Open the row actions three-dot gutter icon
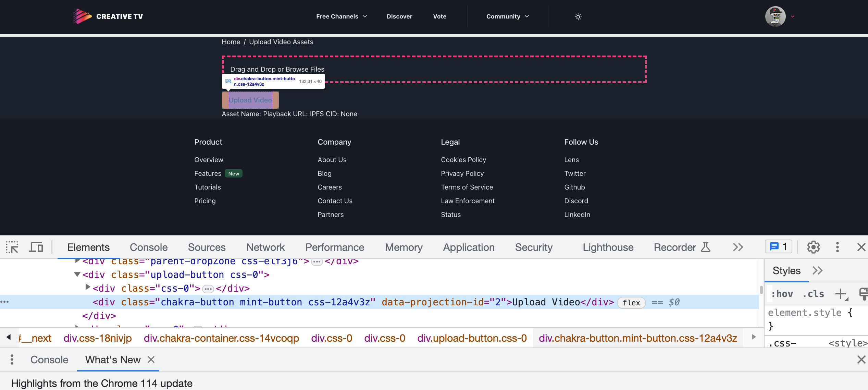 point(4,302)
